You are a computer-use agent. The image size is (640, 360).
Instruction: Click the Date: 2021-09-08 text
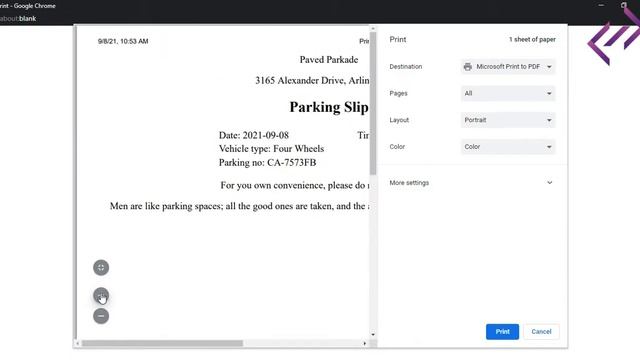[254, 135]
